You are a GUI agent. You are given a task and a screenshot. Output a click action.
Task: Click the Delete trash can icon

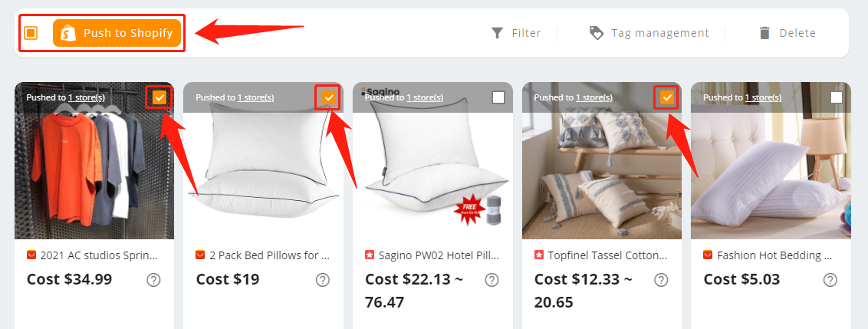click(765, 33)
